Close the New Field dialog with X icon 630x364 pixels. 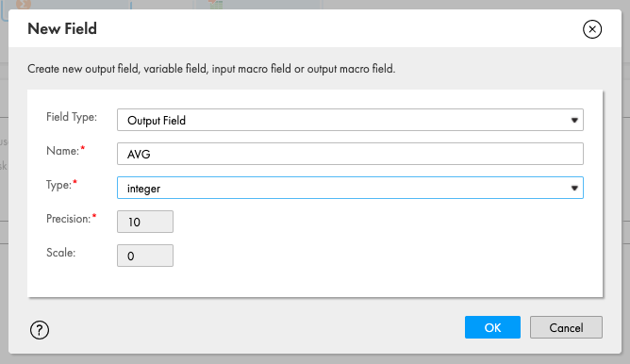[592, 29]
